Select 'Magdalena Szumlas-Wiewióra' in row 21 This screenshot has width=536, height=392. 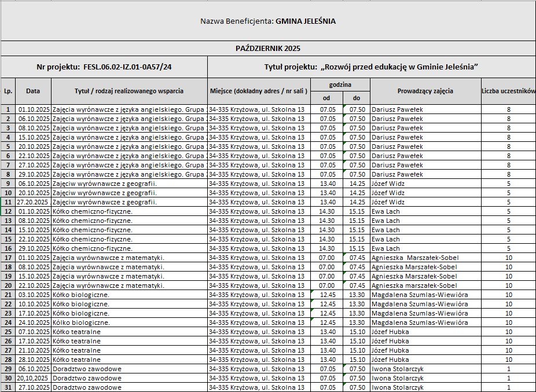(x=420, y=295)
